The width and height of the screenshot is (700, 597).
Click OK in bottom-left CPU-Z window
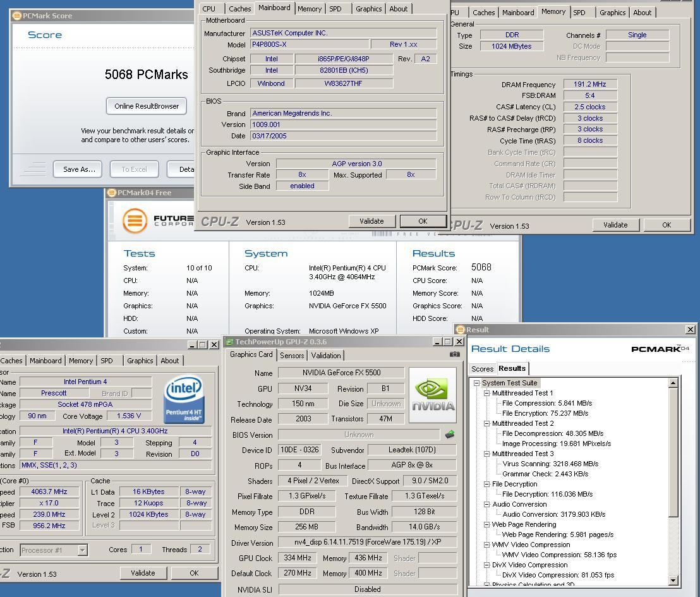194,573
